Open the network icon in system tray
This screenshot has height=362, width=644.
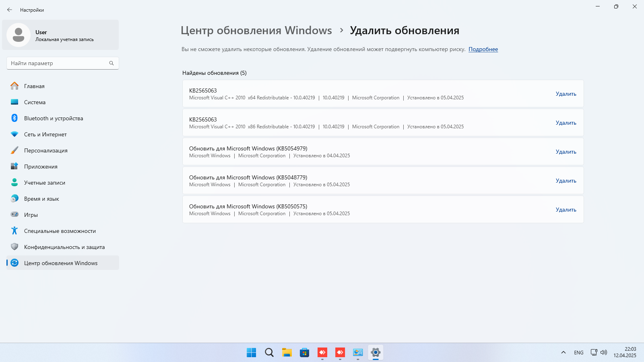point(594,352)
